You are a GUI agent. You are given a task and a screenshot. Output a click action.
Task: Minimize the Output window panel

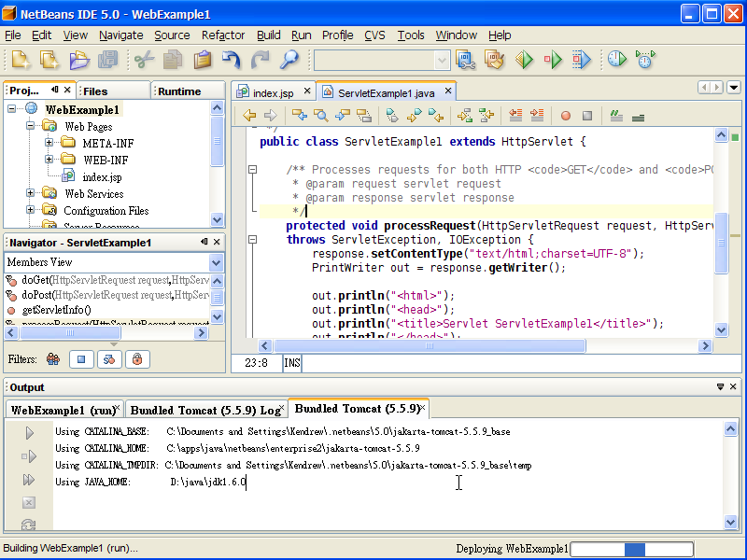point(720,386)
